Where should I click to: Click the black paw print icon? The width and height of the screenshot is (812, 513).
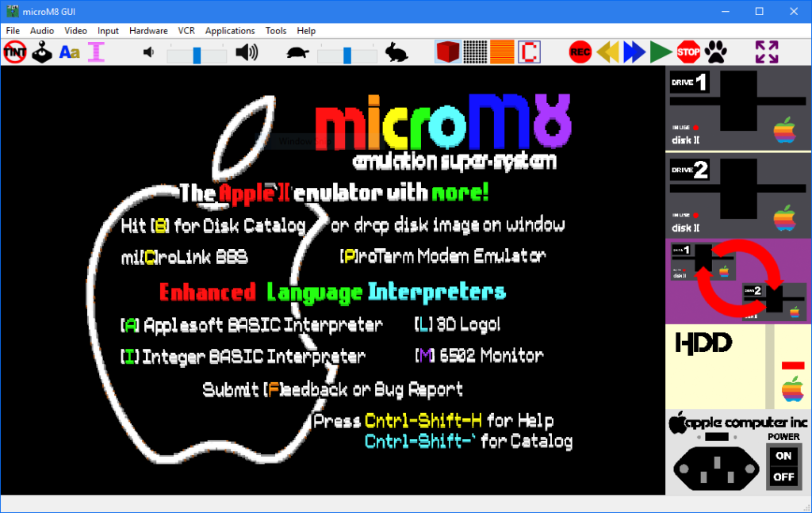click(716, 52)
